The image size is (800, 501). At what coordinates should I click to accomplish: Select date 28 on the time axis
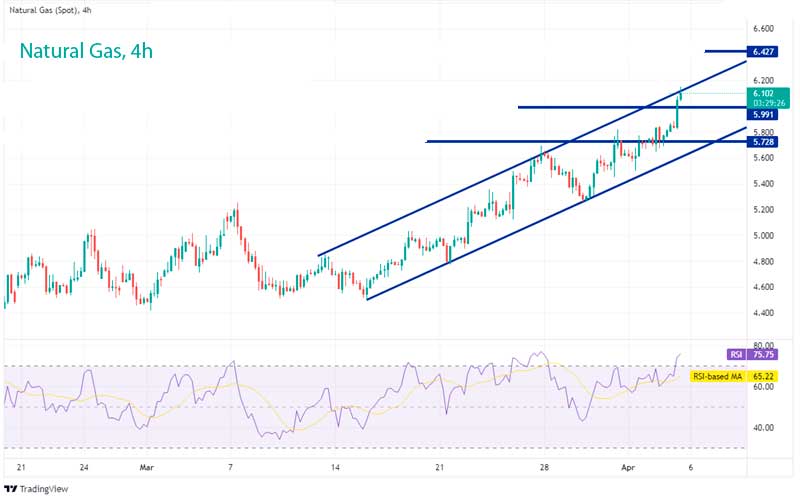pyautogui.click(x=544, y=467)
